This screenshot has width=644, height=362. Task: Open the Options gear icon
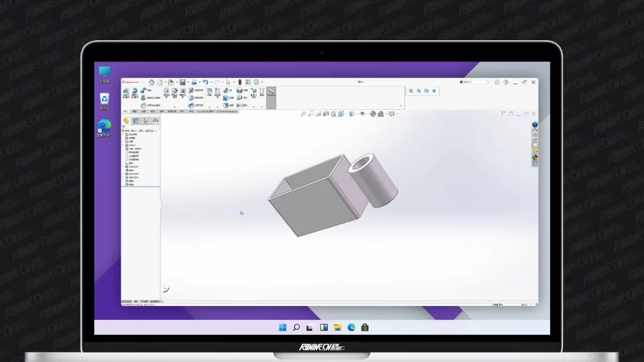pos(256,82)
